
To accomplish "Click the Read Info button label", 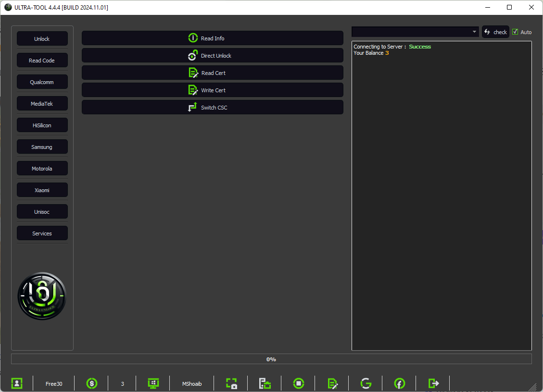I will [213, 38].
